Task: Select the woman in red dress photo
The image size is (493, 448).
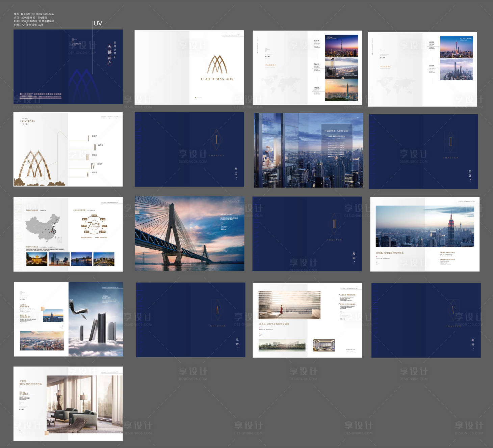Action: click(289, 305)
